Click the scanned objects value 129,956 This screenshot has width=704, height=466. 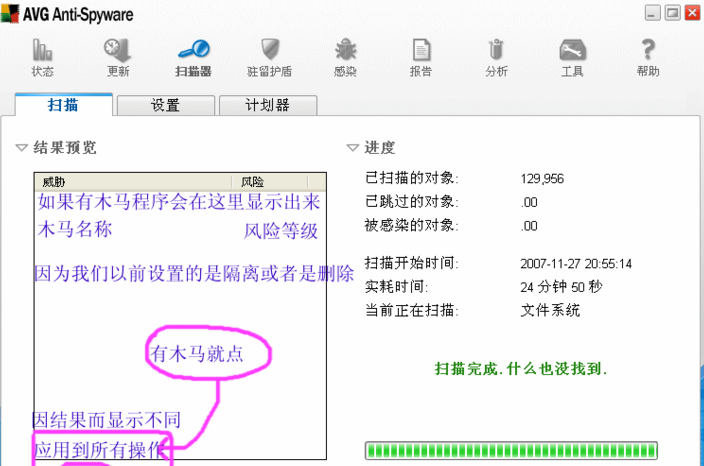542,179
